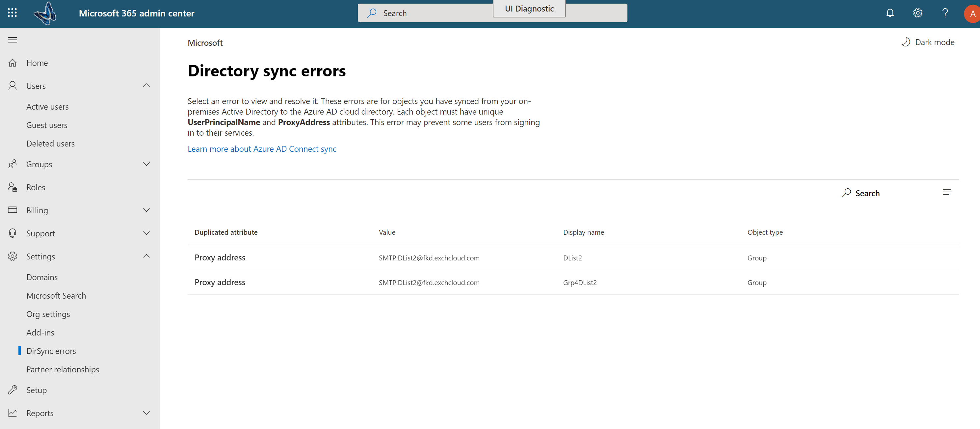The width and height of the screenshot is (980, 429).
Task: Click Learn more about Azure AD Connect sync
Action: [x=262, y=148]
